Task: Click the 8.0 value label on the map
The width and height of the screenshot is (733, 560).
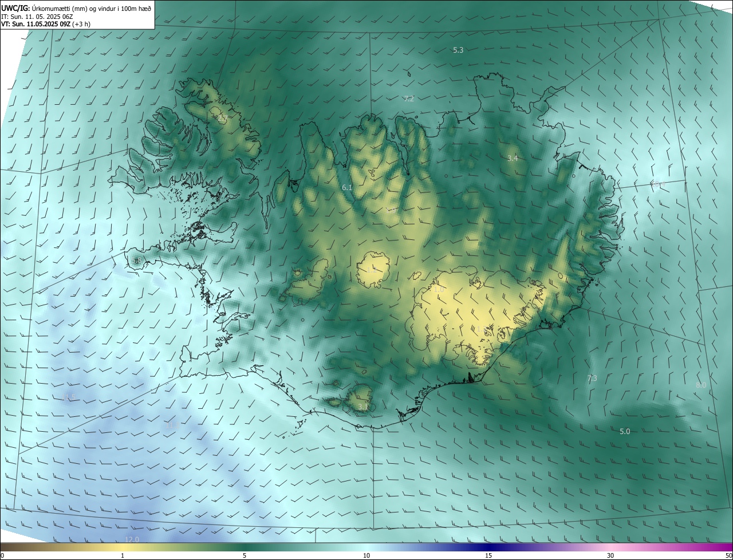Action: (701, 385)
